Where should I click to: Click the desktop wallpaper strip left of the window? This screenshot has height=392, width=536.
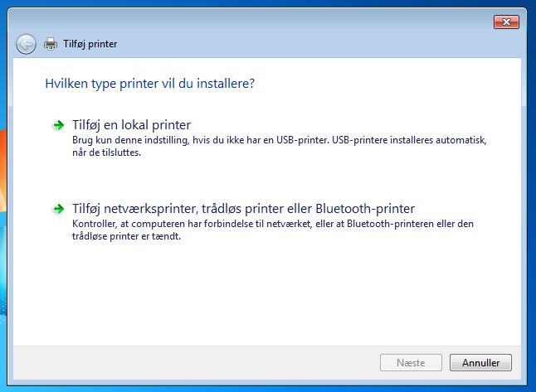[x=3, y=205]
